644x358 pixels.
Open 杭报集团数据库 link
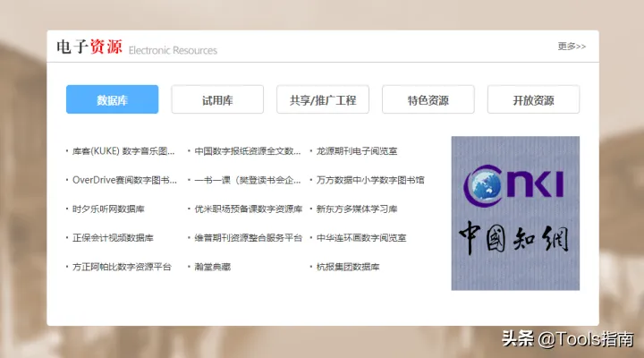point(348,268)
